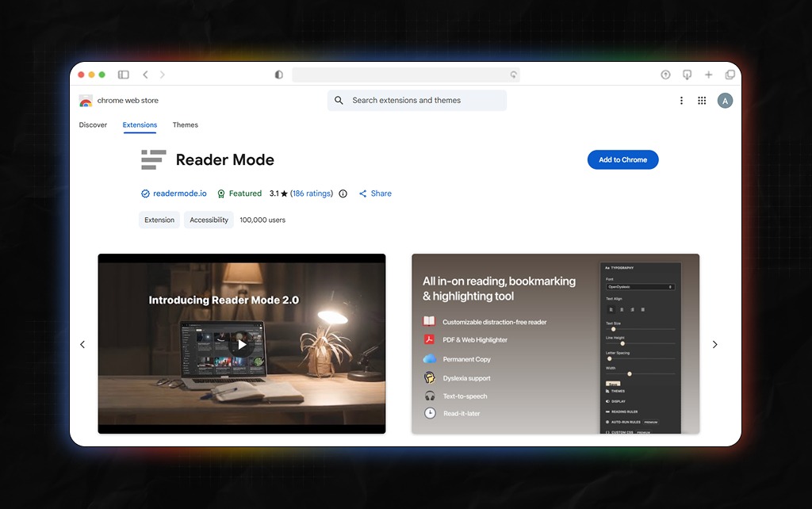Click the Chrome Web Store logo
The image size is (812, 509).
pyautogui.click(x=86, y=101)
